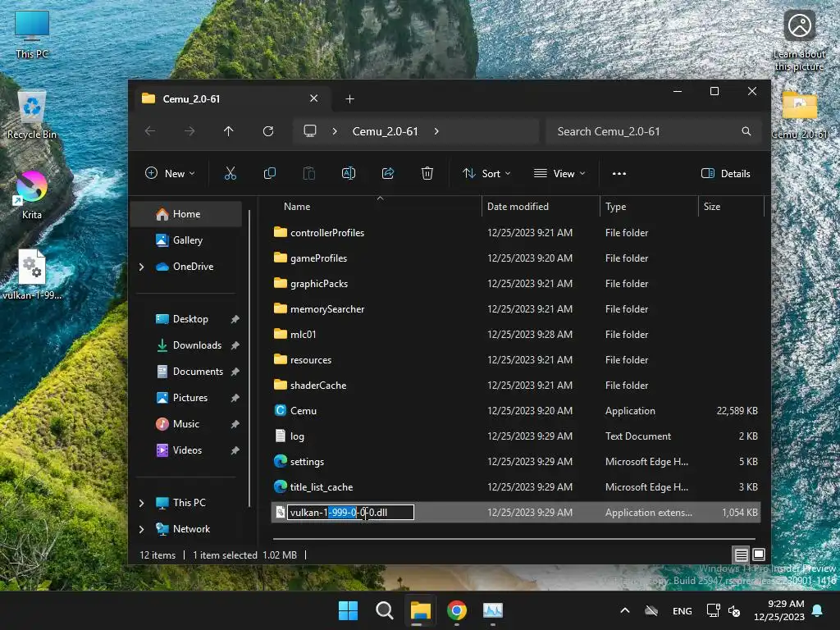Click the Copy icon in toolbar
840x630 pixels.
coord(269,173)
